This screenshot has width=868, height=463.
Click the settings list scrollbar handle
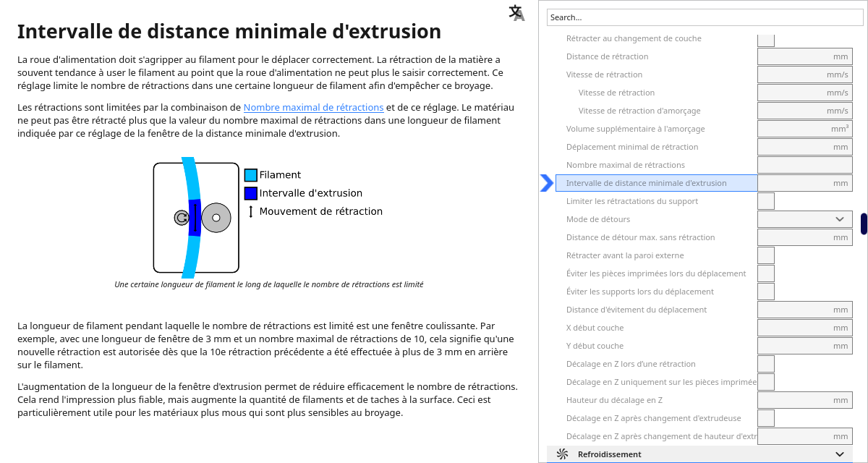(x=864, y=224)
